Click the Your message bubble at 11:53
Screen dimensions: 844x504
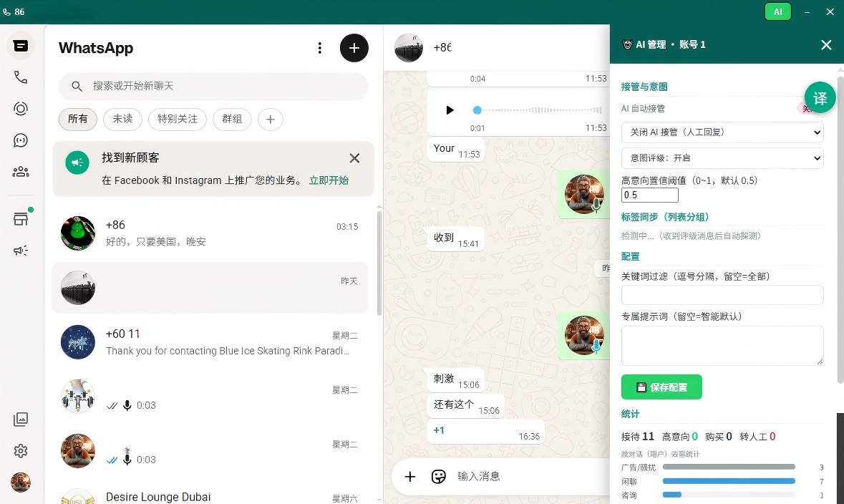tap(456, 150)
